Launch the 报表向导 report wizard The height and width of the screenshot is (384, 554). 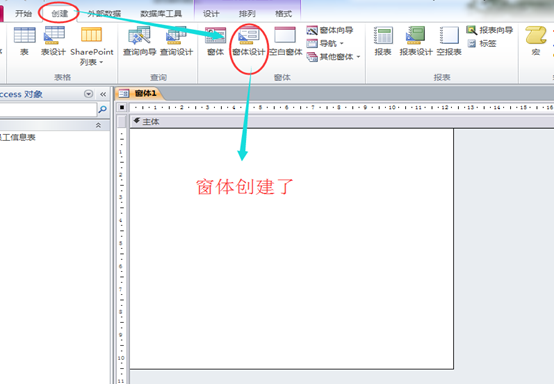[x=489, y=30]
